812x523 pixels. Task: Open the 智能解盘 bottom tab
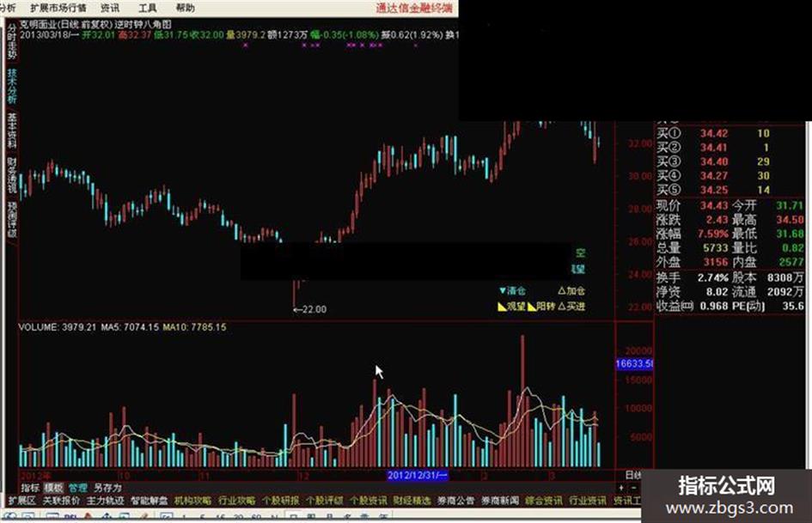tap(150, 501)
